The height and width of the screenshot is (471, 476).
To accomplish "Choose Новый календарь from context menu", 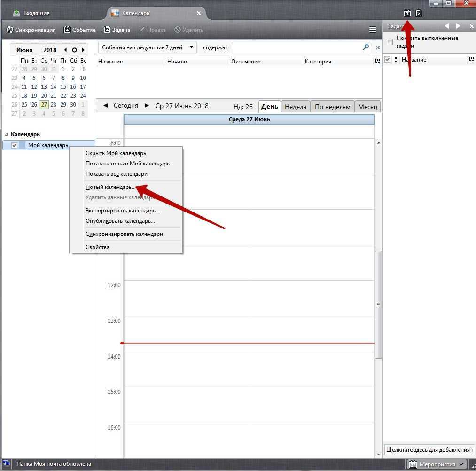I will pos(111,187).
